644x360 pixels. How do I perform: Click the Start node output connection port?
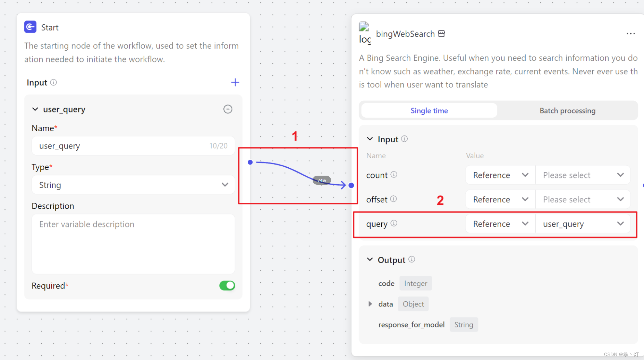pos(250,162)
